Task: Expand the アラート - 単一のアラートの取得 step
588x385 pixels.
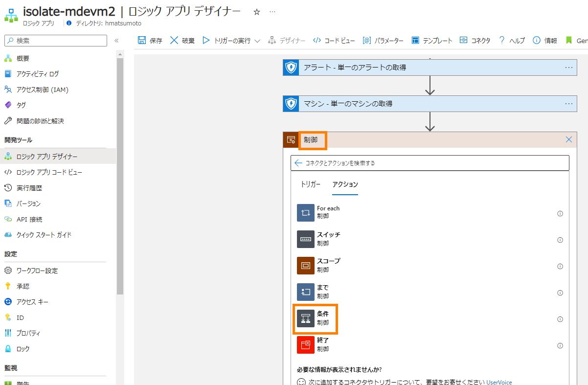Action: pos(430,68)
